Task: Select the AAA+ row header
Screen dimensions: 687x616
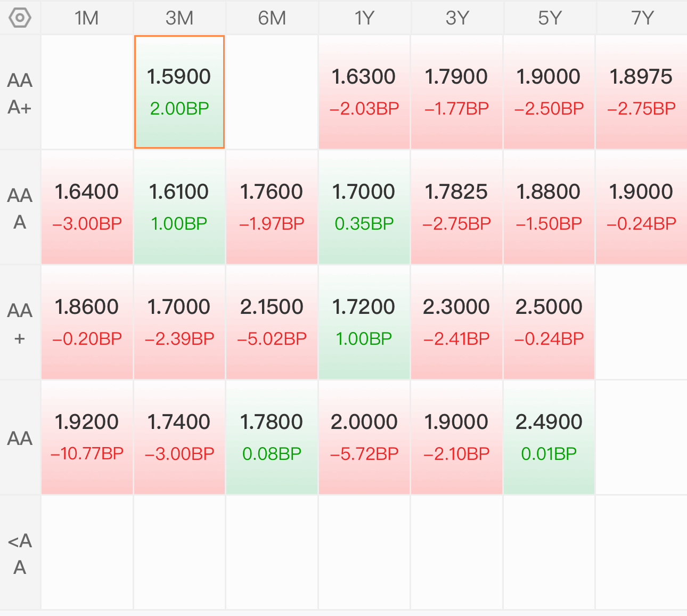Action: coord(20,93)
